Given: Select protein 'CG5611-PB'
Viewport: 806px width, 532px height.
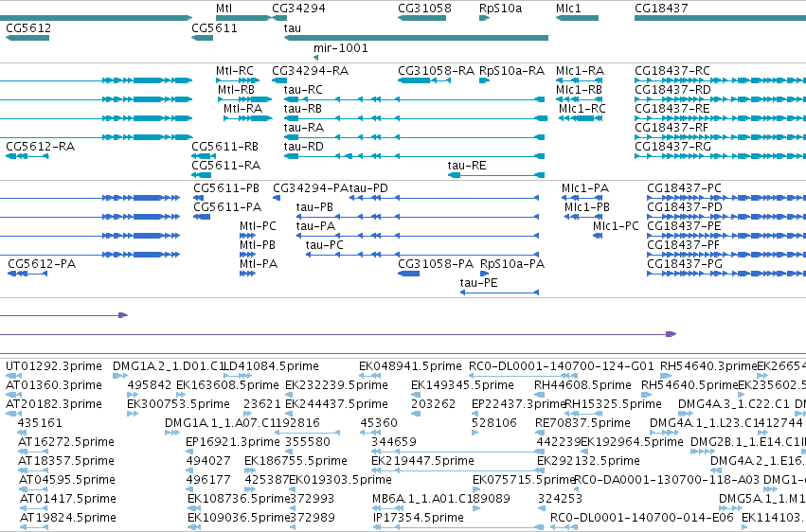Looking at the screenshot, I should click(226, 188).
